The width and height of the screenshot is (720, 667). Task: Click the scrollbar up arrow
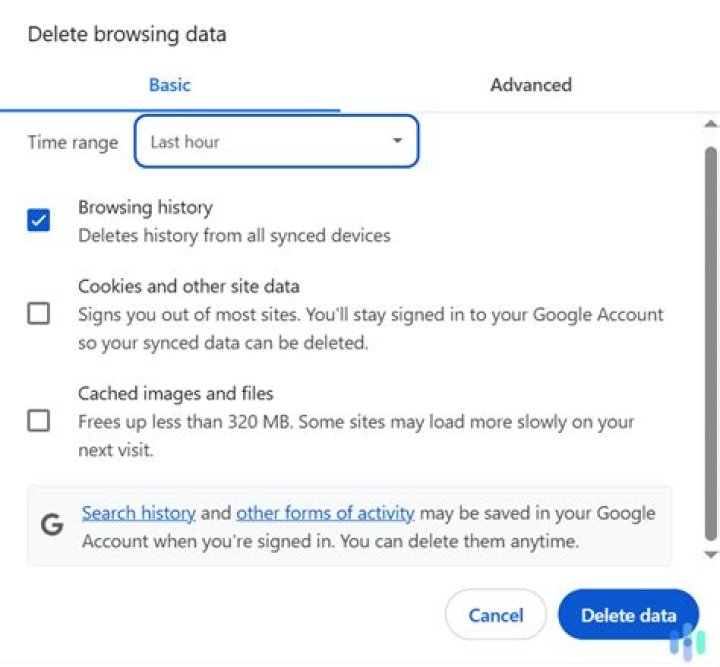coord(711,124)
